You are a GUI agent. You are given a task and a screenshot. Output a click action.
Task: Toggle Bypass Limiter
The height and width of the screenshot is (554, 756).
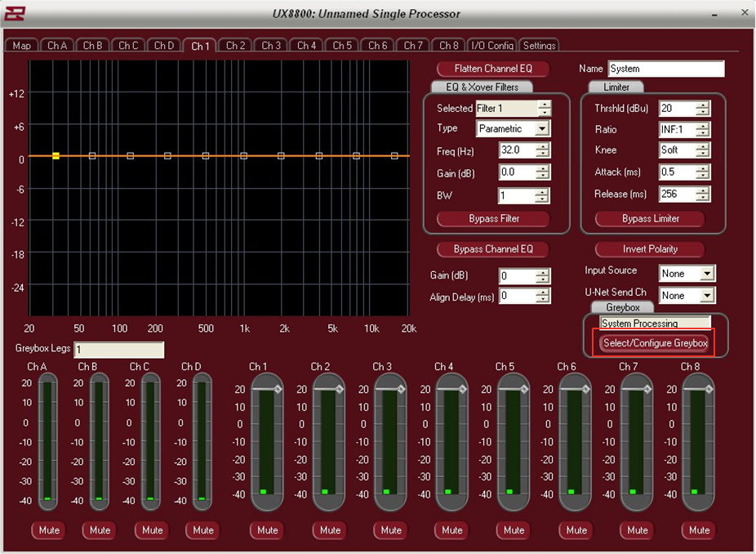(x=651, y=219)
